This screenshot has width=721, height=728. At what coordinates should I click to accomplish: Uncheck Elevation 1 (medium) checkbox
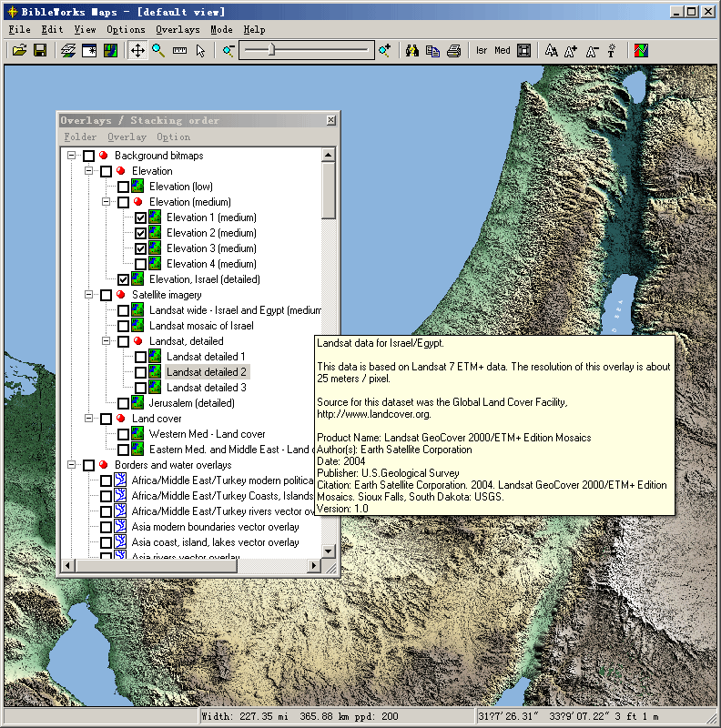(141, 217)
